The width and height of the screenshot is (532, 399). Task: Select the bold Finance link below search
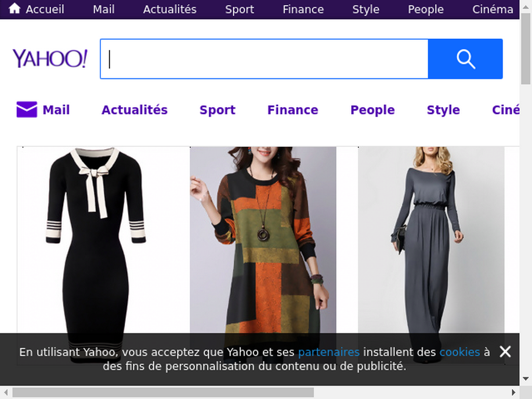click(x=293, y=110)
